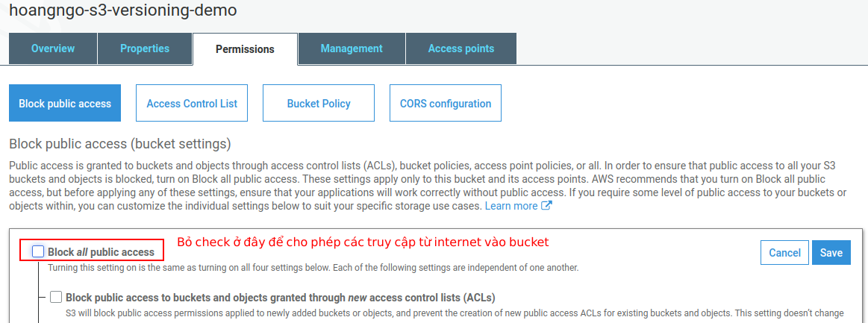Open the Bucket Policy editor
The image size is (868, 323).
319,104
